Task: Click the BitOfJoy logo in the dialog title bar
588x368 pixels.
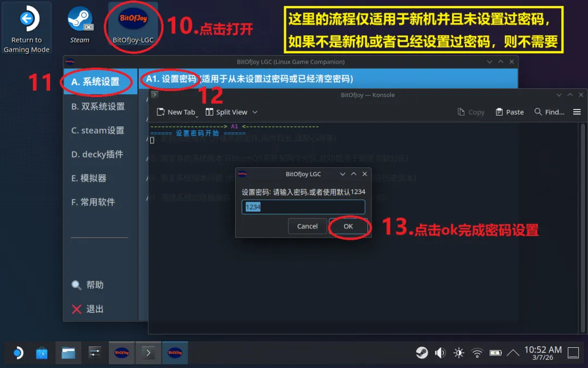Action: (242, 174)
